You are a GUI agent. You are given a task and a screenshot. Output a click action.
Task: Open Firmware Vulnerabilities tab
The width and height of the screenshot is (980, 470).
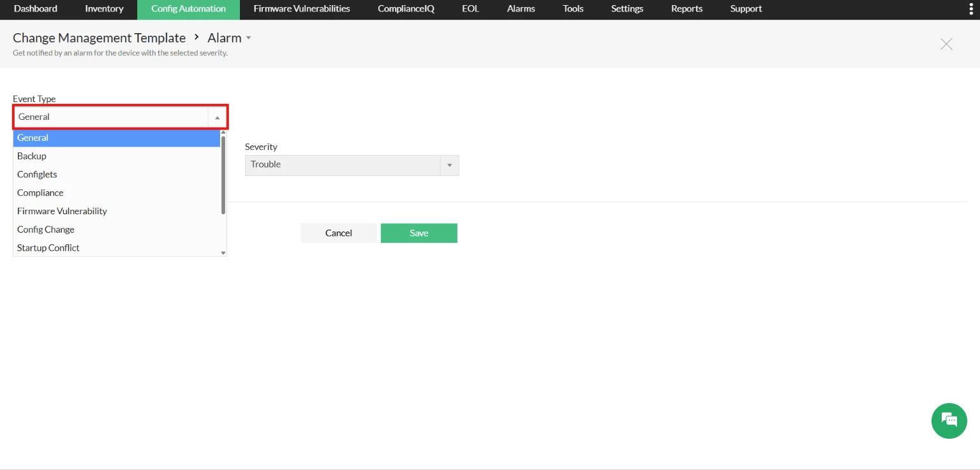pos(302,9)
